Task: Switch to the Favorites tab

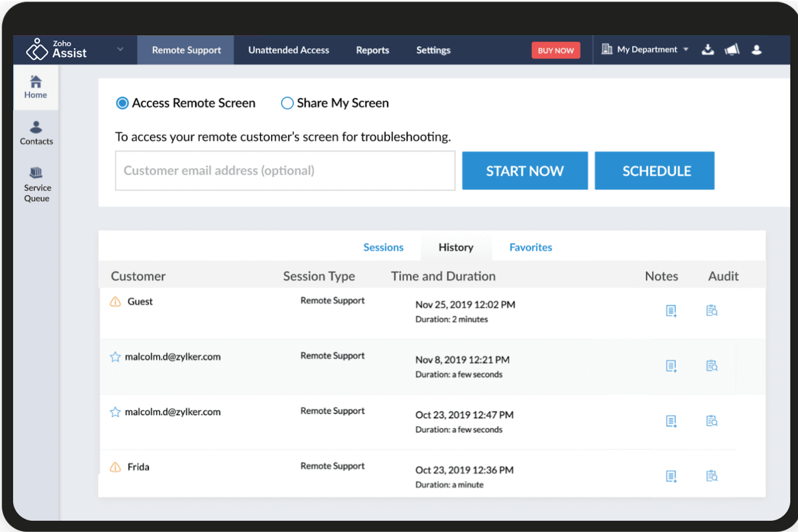Action: [531, 247]
